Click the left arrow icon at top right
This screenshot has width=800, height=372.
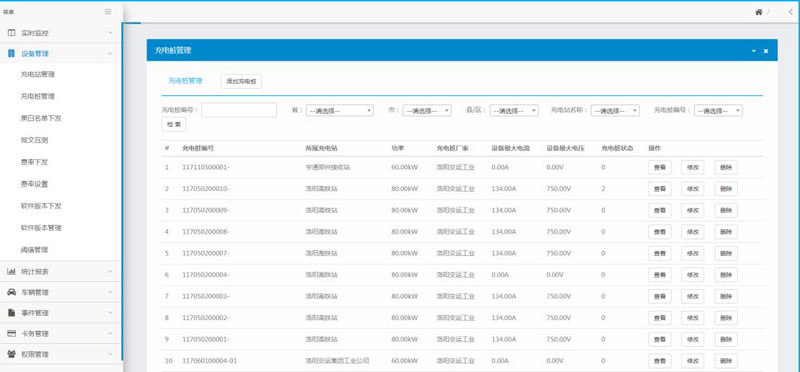click(790, 12)
